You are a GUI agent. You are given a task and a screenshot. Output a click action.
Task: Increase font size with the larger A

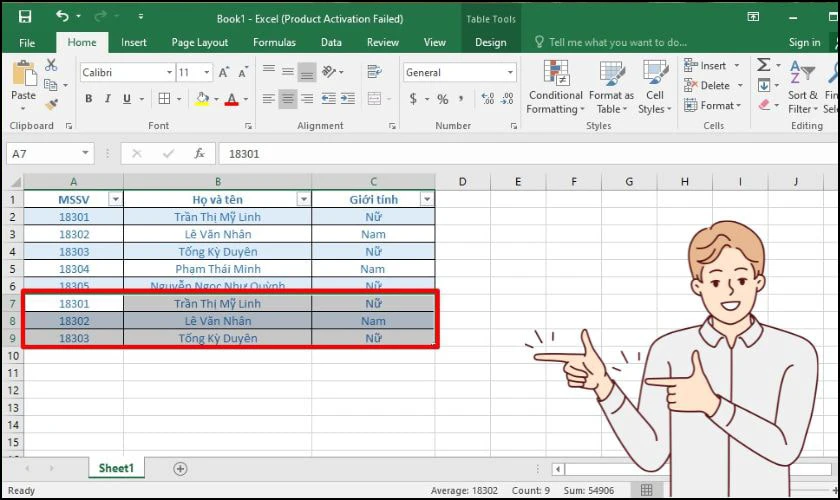[224, 72]
